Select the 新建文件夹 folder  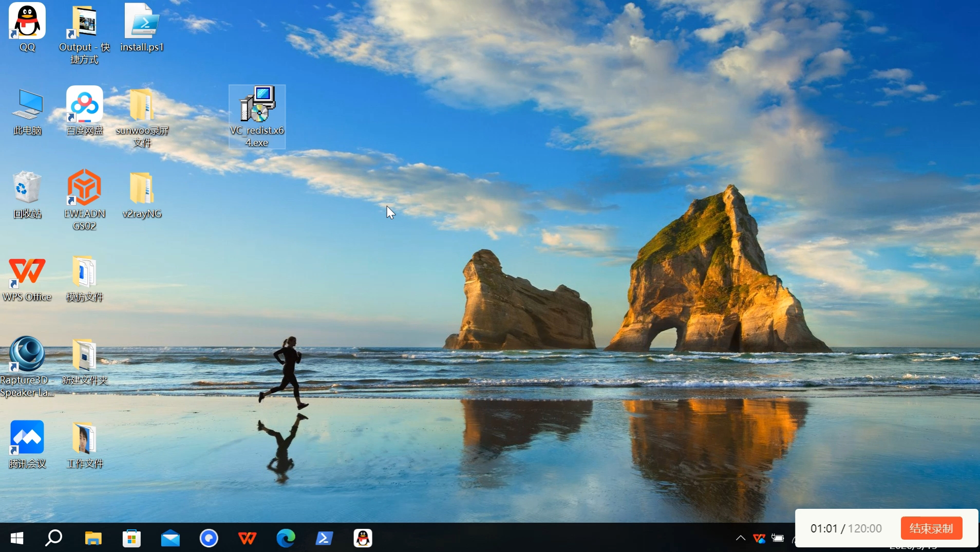click(84, 361)
